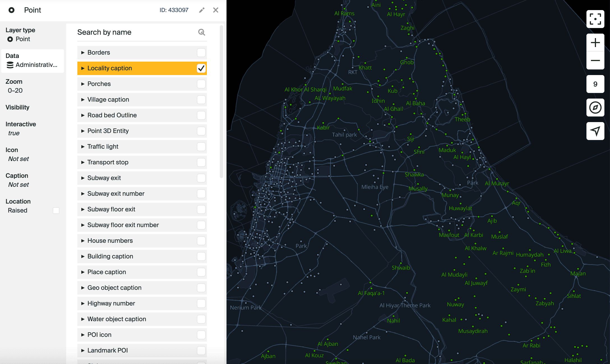This screenshot has width=610, height=364.
Task: Expand the Traffic light arrow
Action: tap(83, 147)
